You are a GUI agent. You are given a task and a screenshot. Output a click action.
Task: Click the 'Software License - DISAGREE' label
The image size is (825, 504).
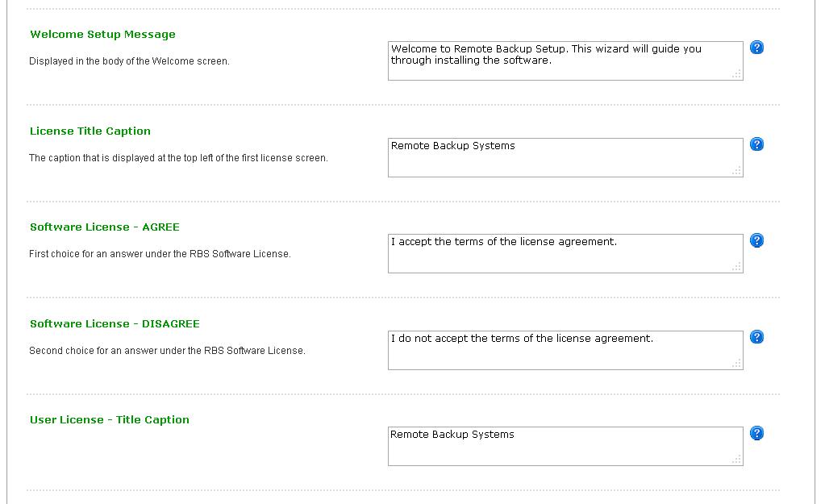point(115,323)
